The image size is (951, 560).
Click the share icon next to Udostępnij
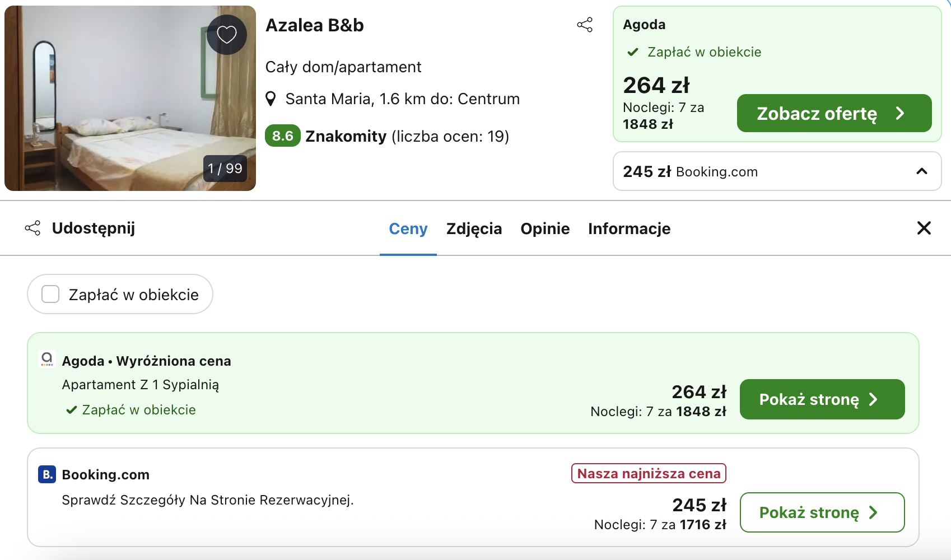(x=33, y=228)
